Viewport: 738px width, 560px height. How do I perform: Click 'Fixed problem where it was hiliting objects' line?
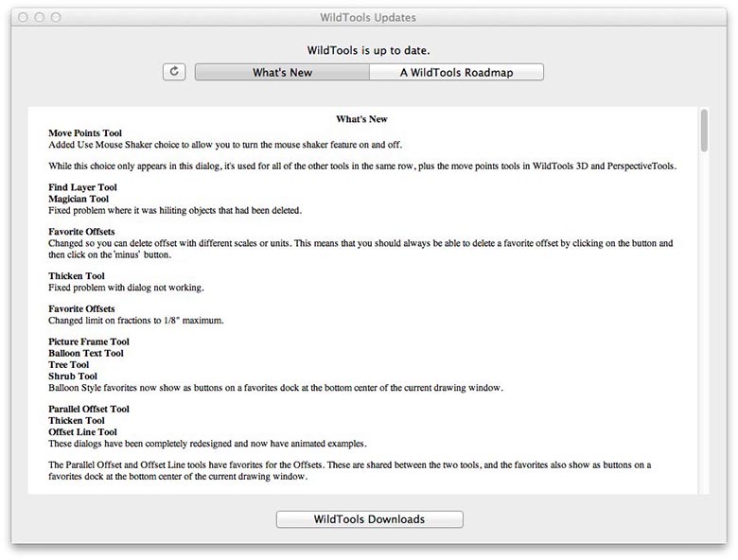click(175, 210)
